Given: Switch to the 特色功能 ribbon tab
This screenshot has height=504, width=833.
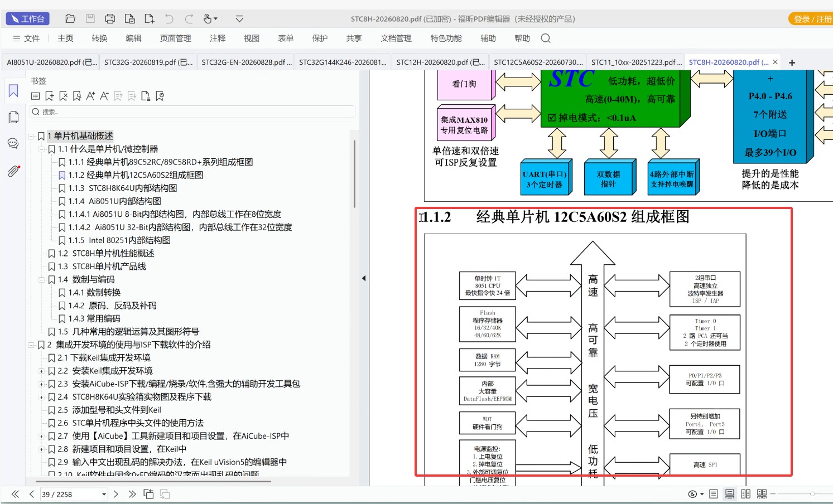Looking at the screenshot, I should 446,38.
